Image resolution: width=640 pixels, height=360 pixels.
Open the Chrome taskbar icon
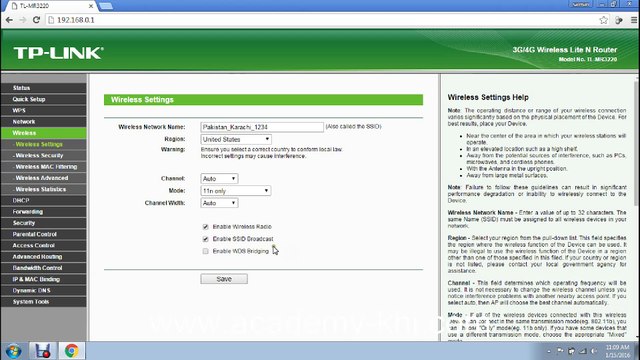pos(71,351)
